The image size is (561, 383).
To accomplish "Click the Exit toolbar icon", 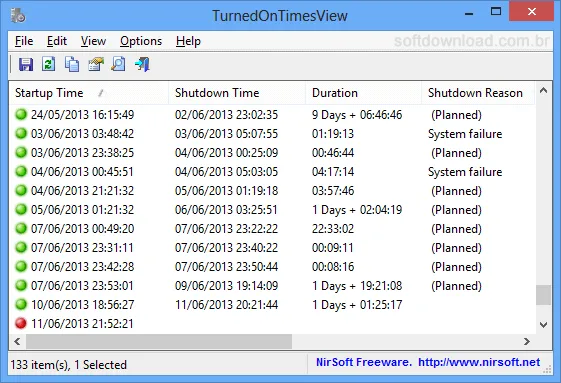I will [142, 64].
